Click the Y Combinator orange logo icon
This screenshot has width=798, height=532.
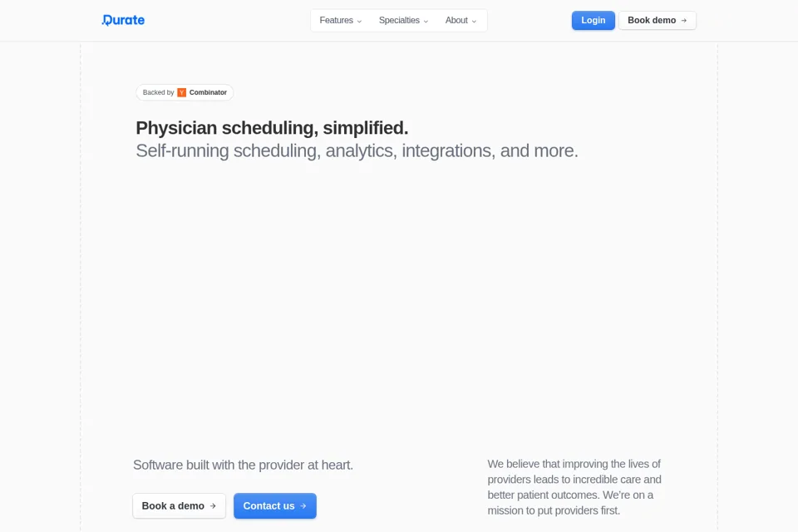pyautogui.click(x=182, y=92)
